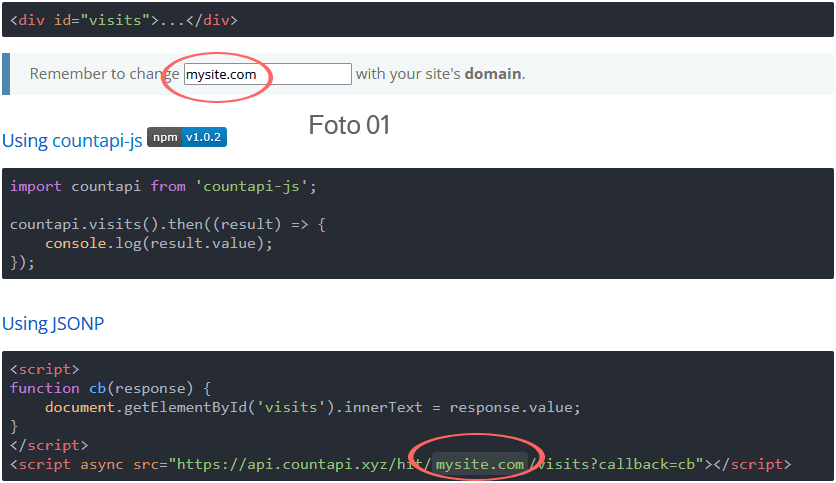Open the Using countapi-js heading link
Viewport: 836px width, 483px height.
(72, 141)
